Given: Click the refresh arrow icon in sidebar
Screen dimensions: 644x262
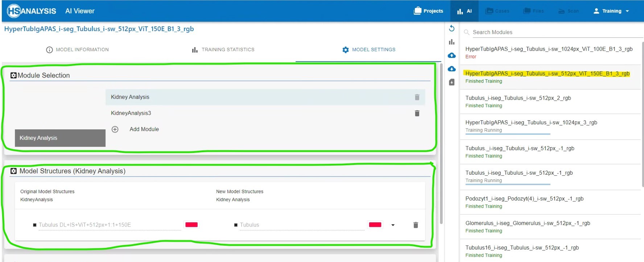Looking at the screenshot, I should tap(451, 28).
